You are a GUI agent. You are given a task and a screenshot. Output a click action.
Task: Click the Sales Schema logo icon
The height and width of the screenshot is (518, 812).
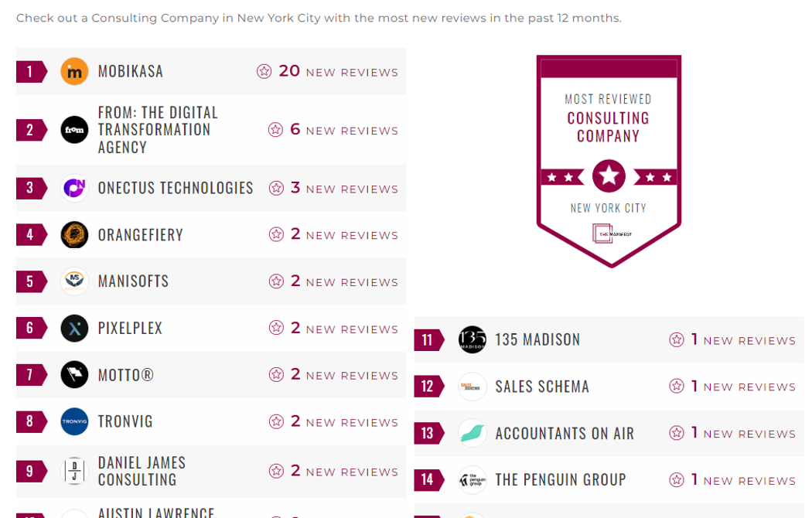[472, 387]
